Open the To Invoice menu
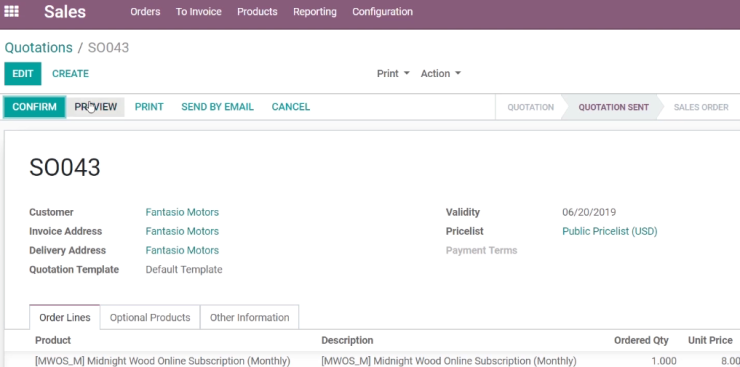The image size is (740, 367). [x=199, y=12]
